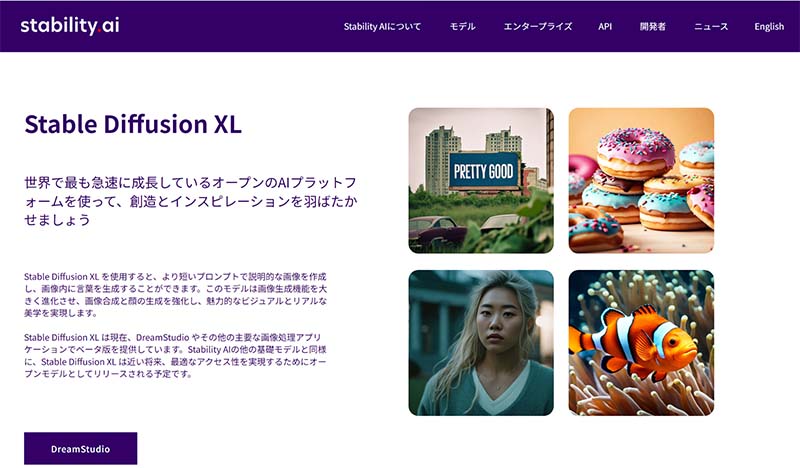800x468 pixels.
Task: Click the paragraph starting Stable Diffusion XL は現在
Action: coord(176,356)
